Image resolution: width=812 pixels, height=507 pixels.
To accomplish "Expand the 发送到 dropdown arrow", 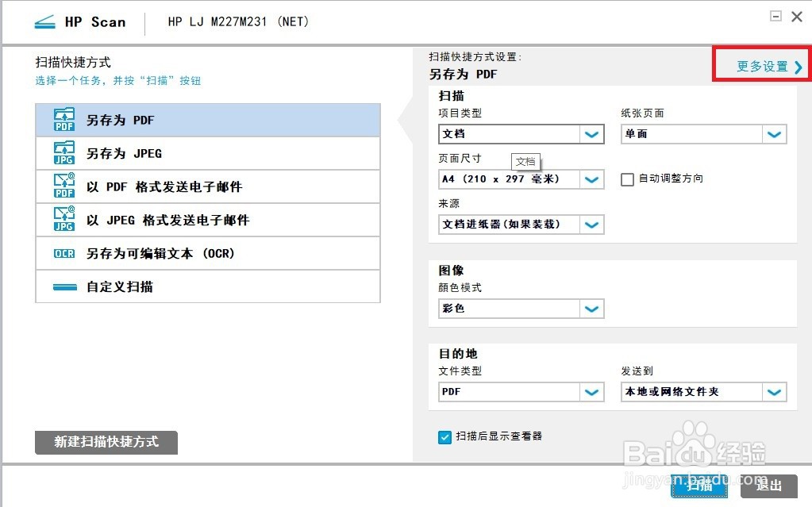I will pyautogui.click(x=774, y=392).
